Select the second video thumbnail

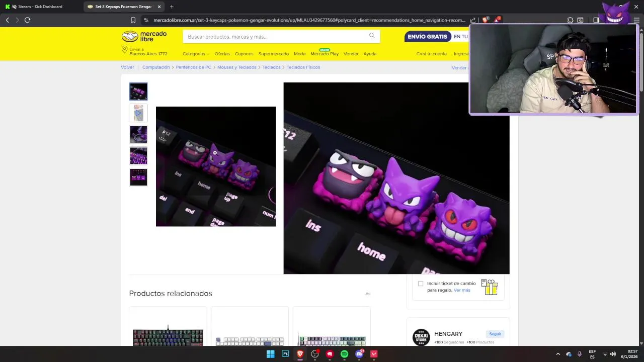[138, 113]
